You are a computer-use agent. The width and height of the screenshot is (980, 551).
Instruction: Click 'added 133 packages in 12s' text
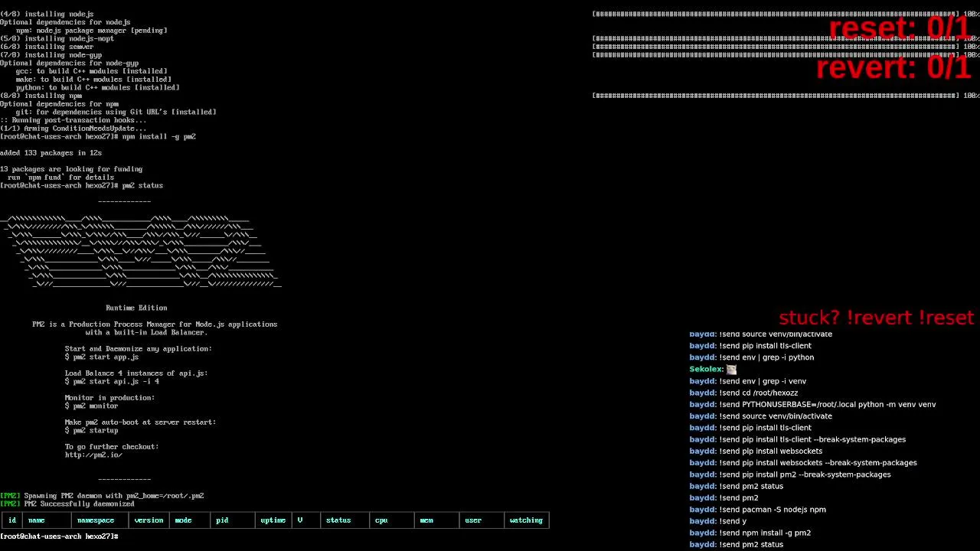point(51,153)
